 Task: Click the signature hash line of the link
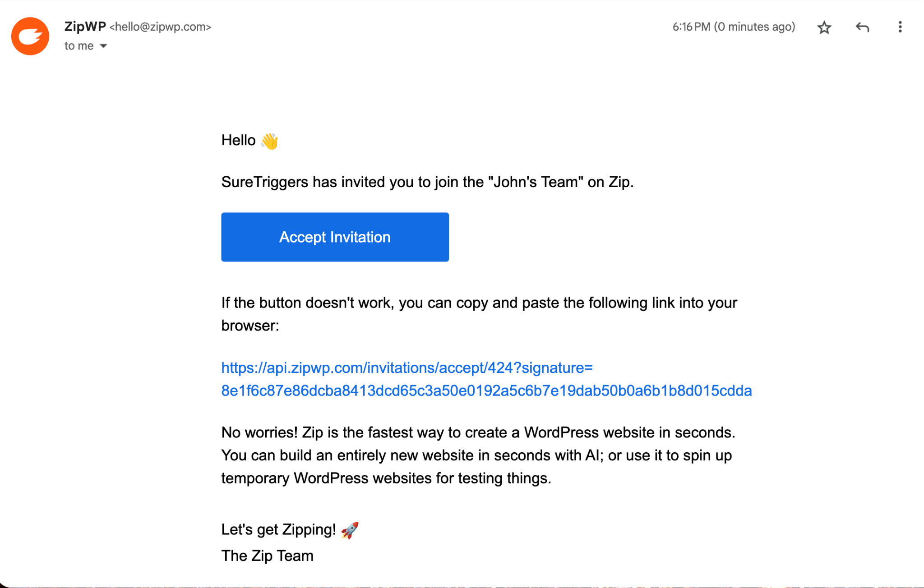tap(486, 390)
